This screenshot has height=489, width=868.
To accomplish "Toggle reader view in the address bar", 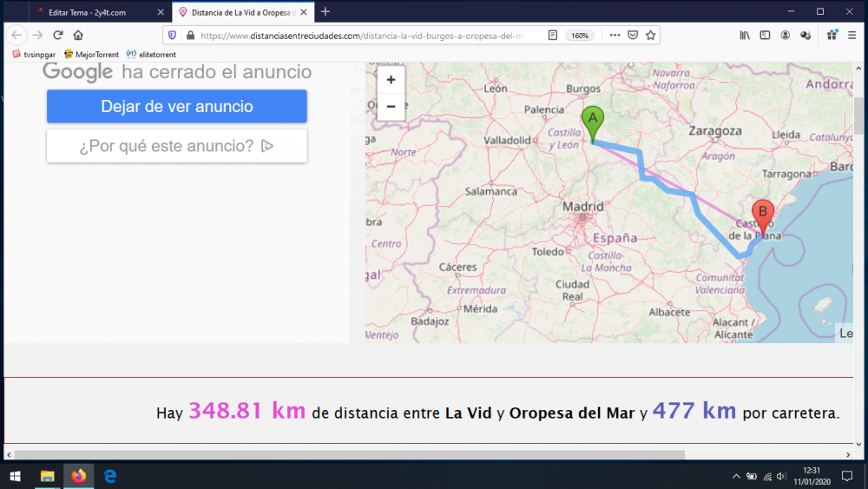I will (x=553, y=36).
